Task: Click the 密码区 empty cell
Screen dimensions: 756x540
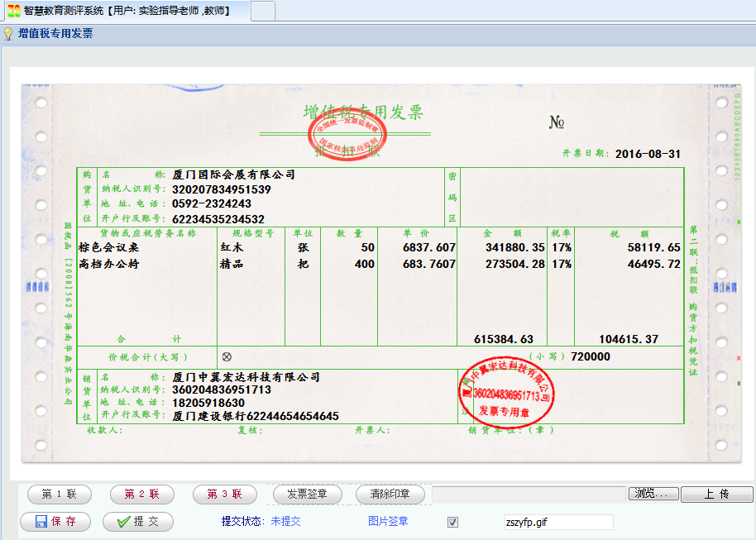Action: tap(572, 197)
